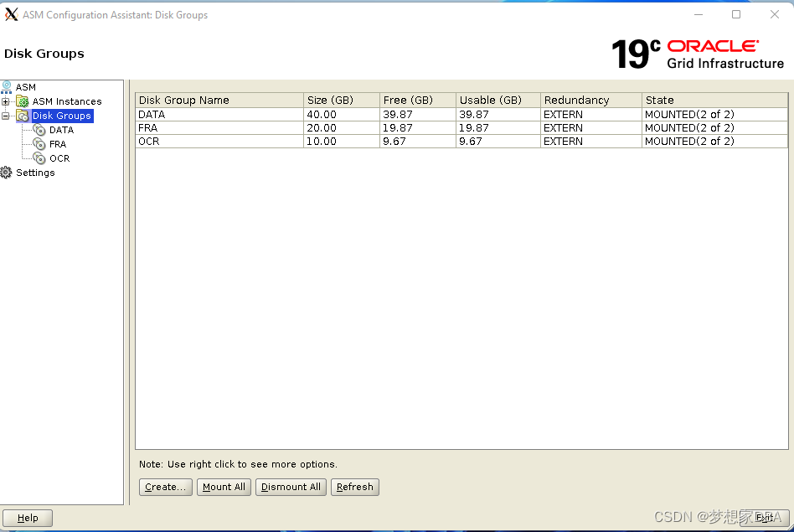Select DATA row in disk group table
This screenshot has width=794, height=532.
[461, 115]
